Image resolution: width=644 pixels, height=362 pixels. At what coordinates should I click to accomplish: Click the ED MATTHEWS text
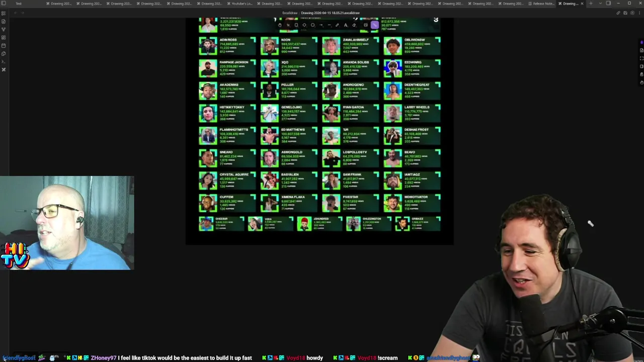[293, 130]
